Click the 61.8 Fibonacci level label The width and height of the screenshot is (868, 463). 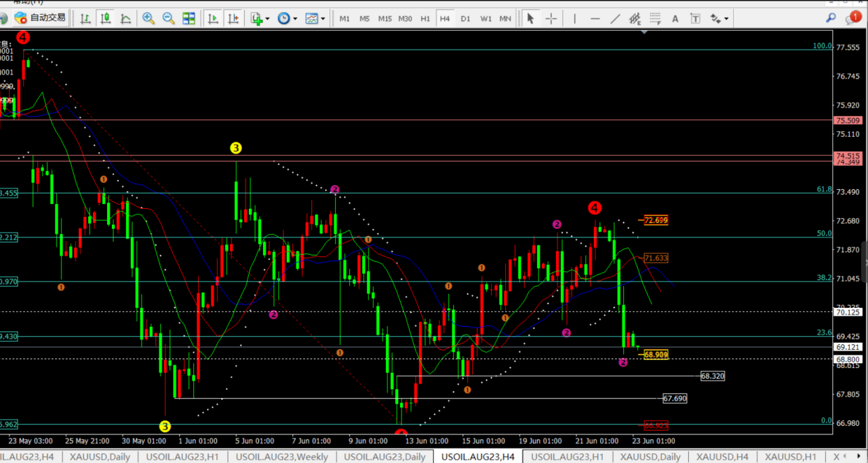click(824, 189)
